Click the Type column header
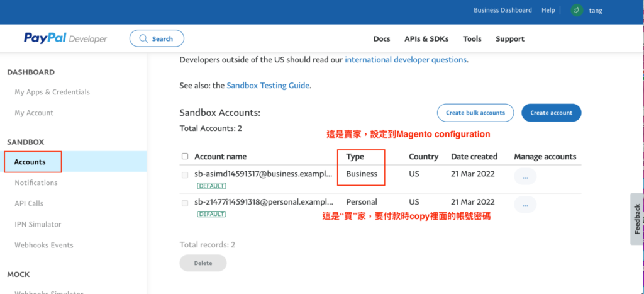Viewport: 644px width, 294px height. click(355, 157)
